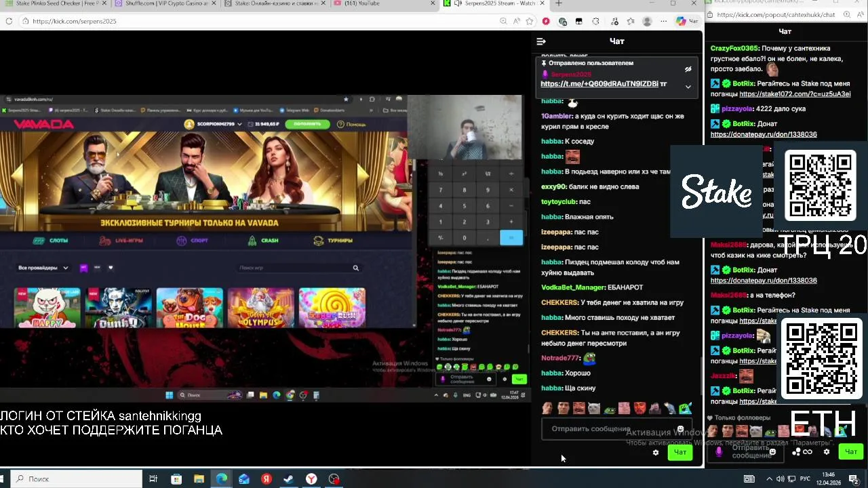
Task: Open the volume control in system tray
Action: click(x=781, y=479)
